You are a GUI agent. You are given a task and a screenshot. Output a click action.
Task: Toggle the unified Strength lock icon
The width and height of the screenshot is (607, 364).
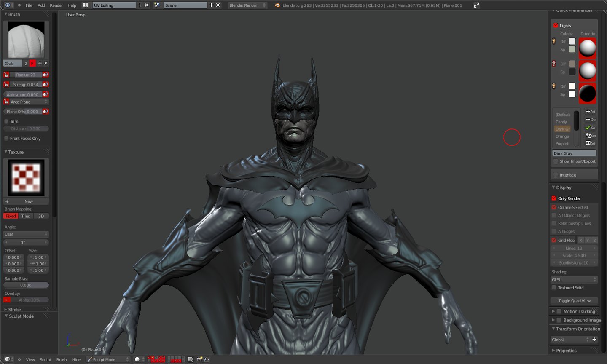6,84
